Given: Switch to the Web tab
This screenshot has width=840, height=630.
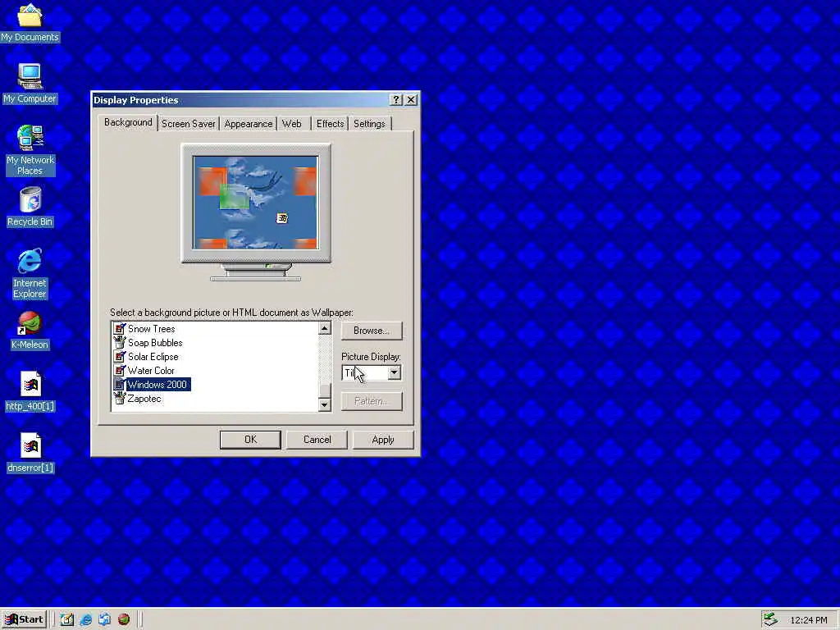Looking at the screenshot, I should coord(293,124).
